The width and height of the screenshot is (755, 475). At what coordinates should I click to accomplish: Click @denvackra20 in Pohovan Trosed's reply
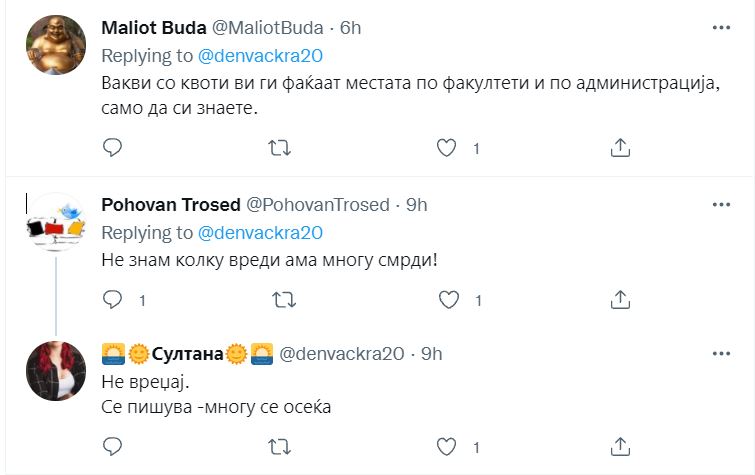click(x=261, y=233)
